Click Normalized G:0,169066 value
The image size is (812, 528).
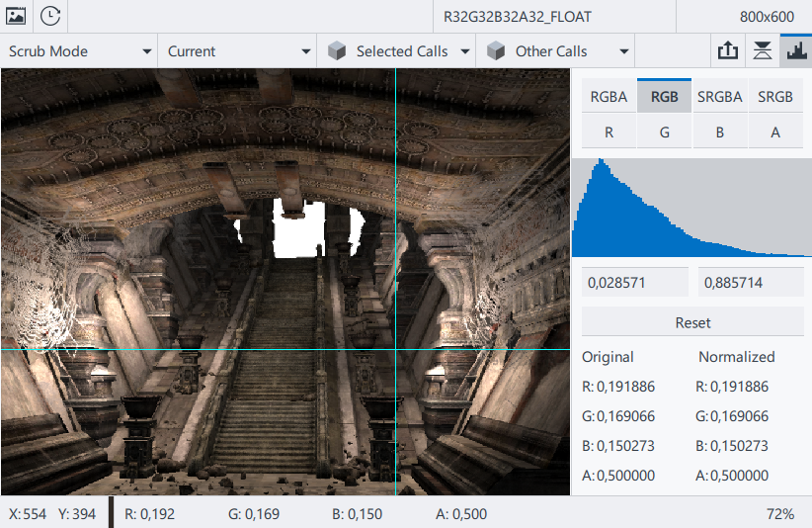click(732, 416)
